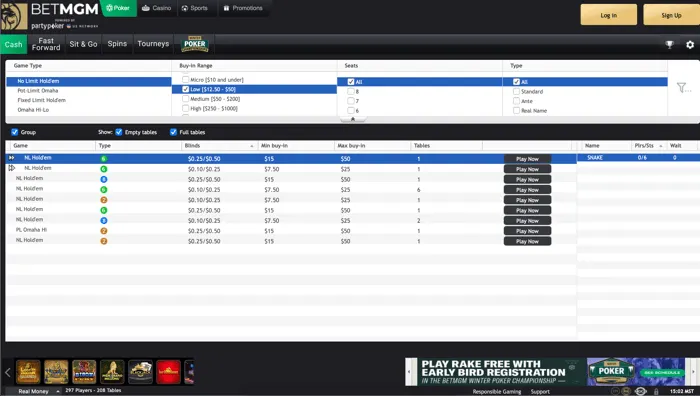The width and height of the screenshot is (700, 396).
Task: Click Play Now on the selected $0.25/$0.50 row
Action: [527, 159]
